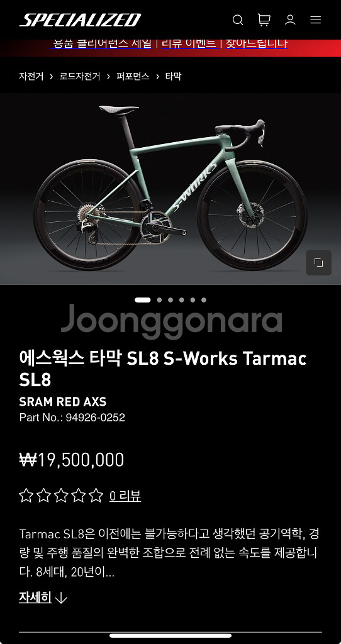This screenshot has height=644, width=341.
Task: Click the S-Works Tarmac bike image
Action: tap(170, 189)
